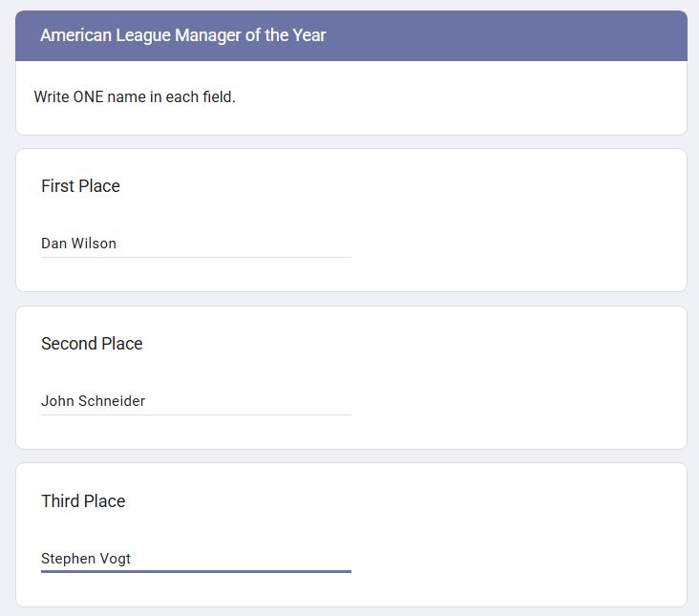Click the "First Place" question label
Screen dimensions: 699x616
tap(80, 186)
